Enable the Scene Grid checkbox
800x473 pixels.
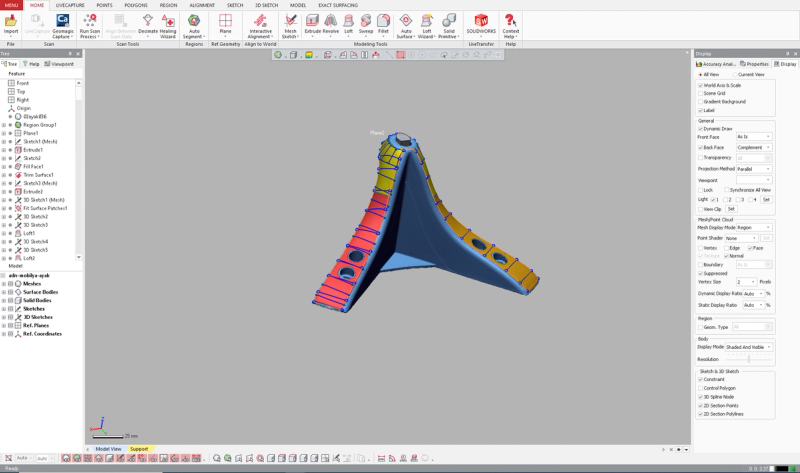(x=701, y=93)
